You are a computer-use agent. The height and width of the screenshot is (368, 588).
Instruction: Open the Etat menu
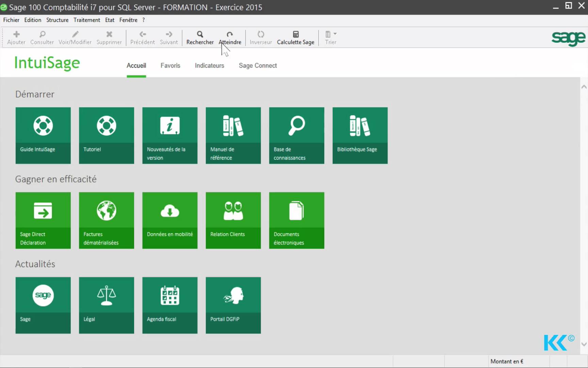coord(110,20)
